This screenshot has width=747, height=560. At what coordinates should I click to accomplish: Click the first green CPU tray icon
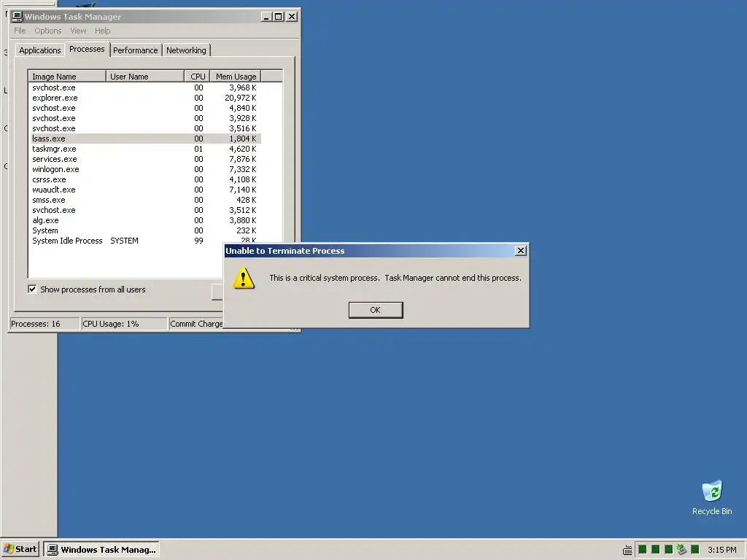[x=642, y=550]
